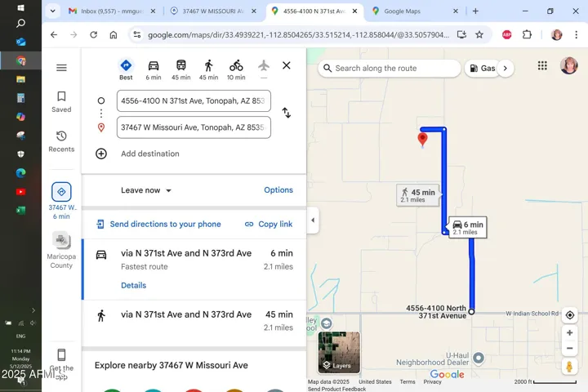This screenshot has height=392, width=588.
Task: Zoom out on the map
Action: coord(570,349)
